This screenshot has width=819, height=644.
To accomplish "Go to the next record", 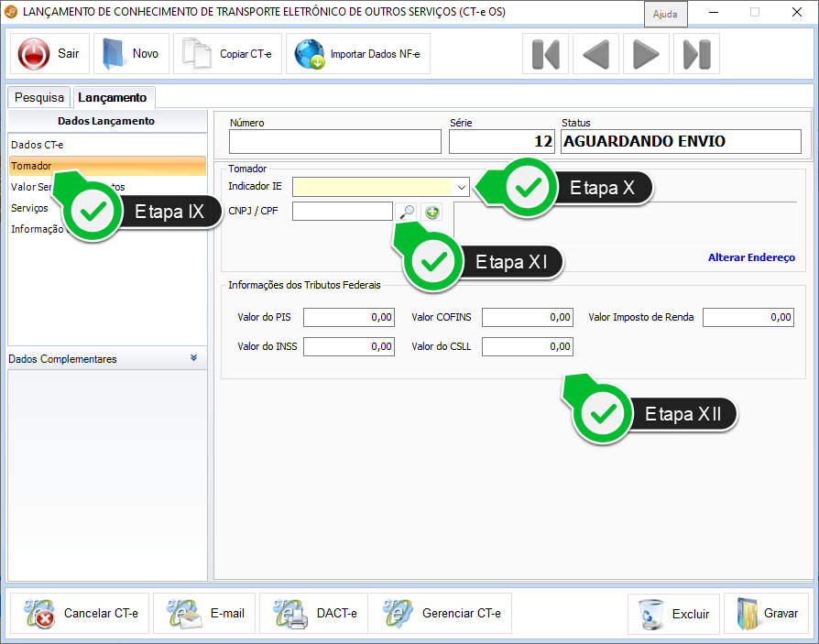I will pos(646,54).
